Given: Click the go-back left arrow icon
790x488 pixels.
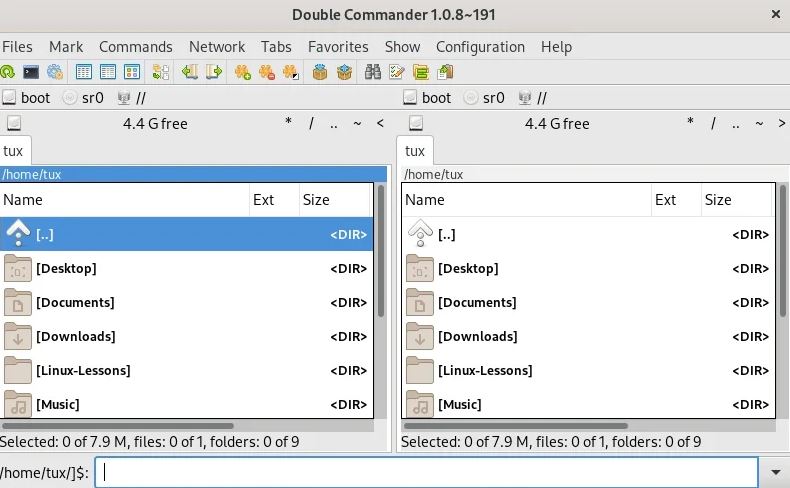Looking at the screenshot, I should [189, 72].
